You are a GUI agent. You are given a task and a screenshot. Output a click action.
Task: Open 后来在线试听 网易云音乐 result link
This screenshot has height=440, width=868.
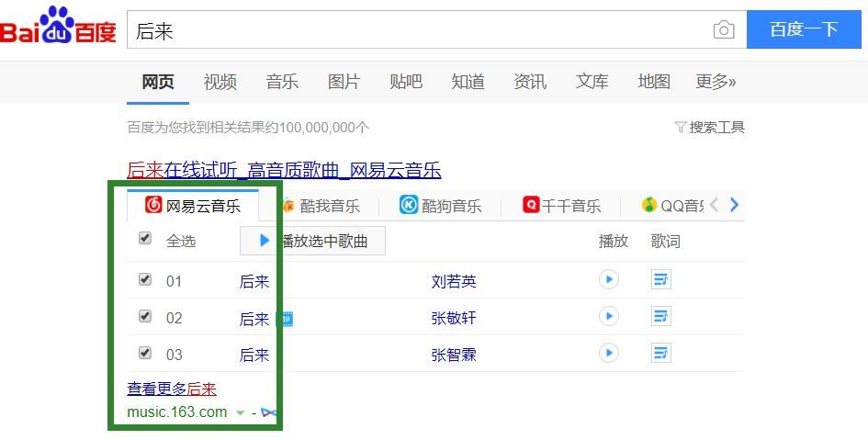(x=284, y=170)
